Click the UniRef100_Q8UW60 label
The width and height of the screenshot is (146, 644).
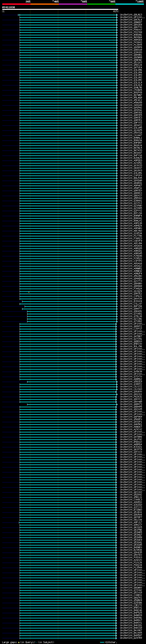point(131,588)
